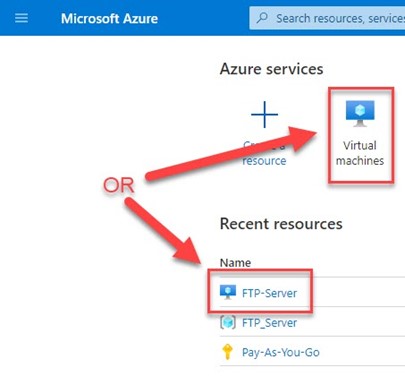The image size is (405, 376).
Task: Click the red arrow pointing to FTP-Server
Action: (x=163, y=231)
